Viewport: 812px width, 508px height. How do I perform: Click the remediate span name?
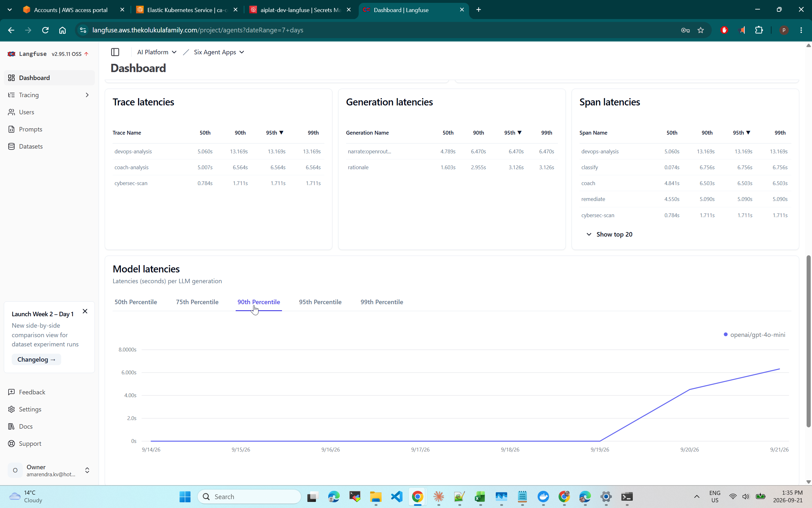pos(593,199)
